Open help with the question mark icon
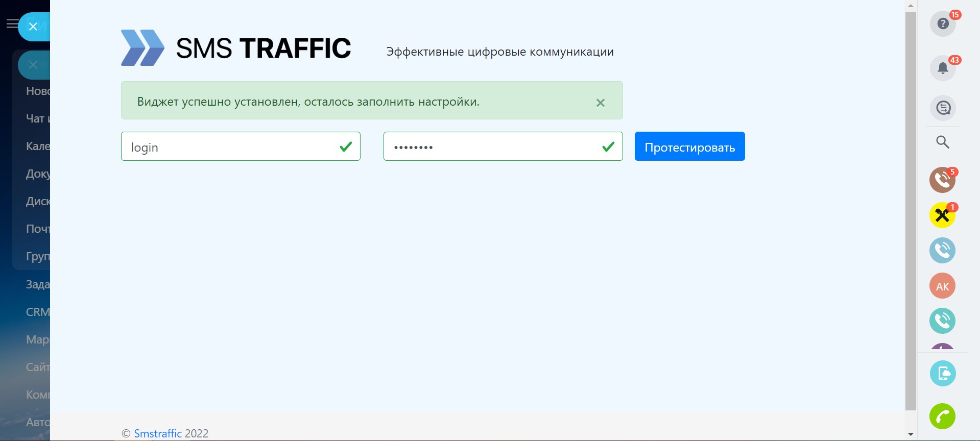Screen dimensions: 980x441 coord(943,23)
